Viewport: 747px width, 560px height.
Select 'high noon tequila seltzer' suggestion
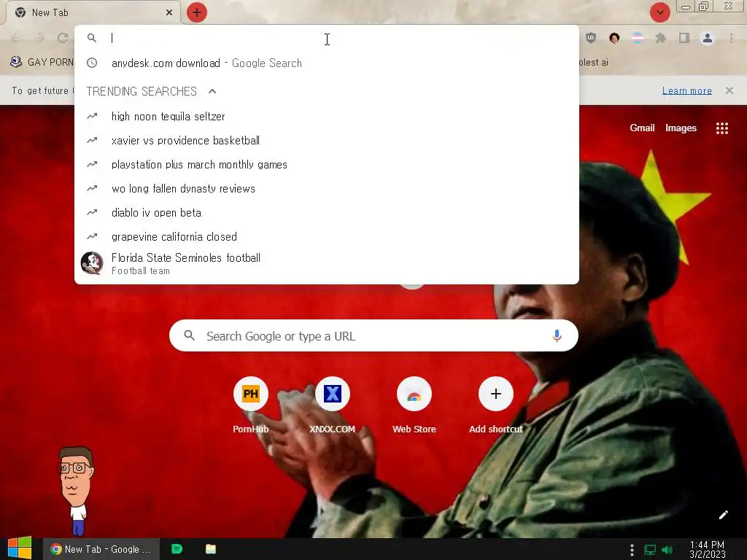(x=327, y=116)
